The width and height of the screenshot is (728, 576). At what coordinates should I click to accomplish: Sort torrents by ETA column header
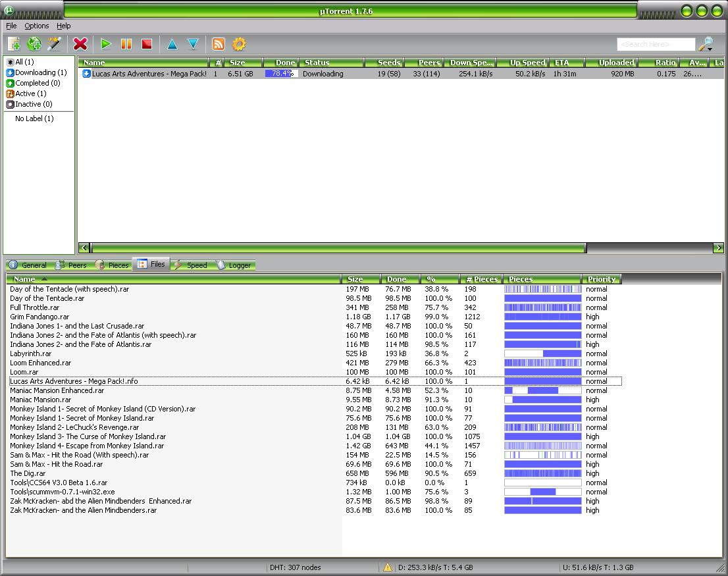(567, 62)
